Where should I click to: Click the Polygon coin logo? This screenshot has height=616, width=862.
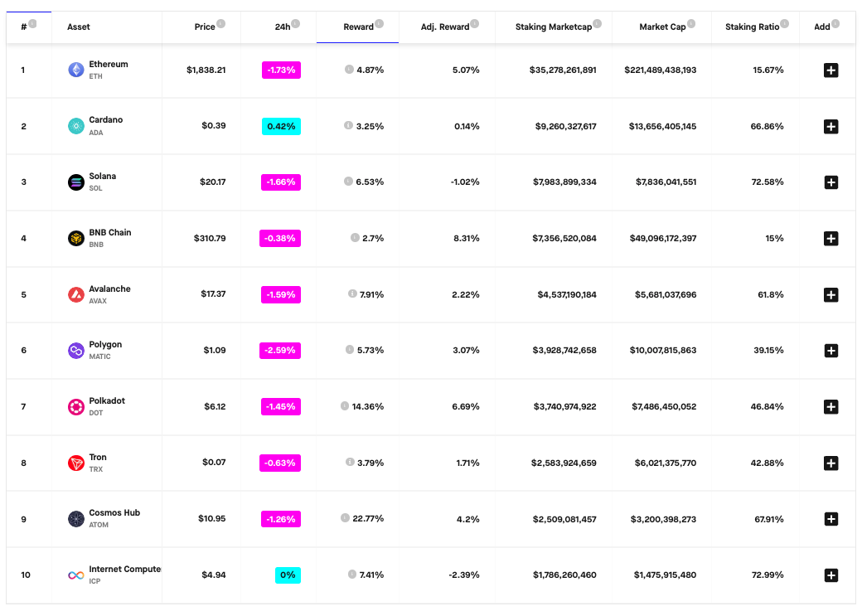(x=76, y=351)
